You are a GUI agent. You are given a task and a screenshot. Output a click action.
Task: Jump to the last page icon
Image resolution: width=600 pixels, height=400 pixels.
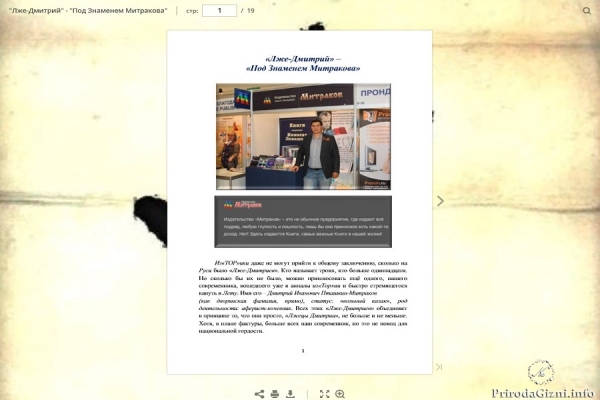click(x=439, y=367)
